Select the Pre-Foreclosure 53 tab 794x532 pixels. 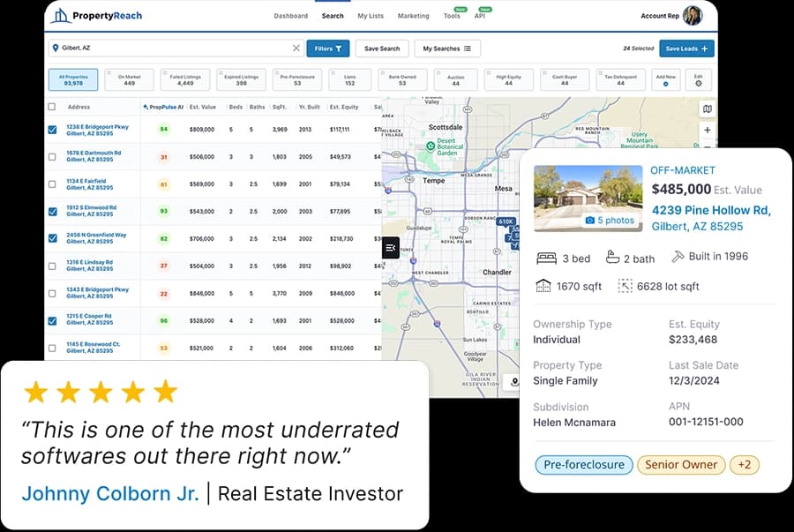297,80
